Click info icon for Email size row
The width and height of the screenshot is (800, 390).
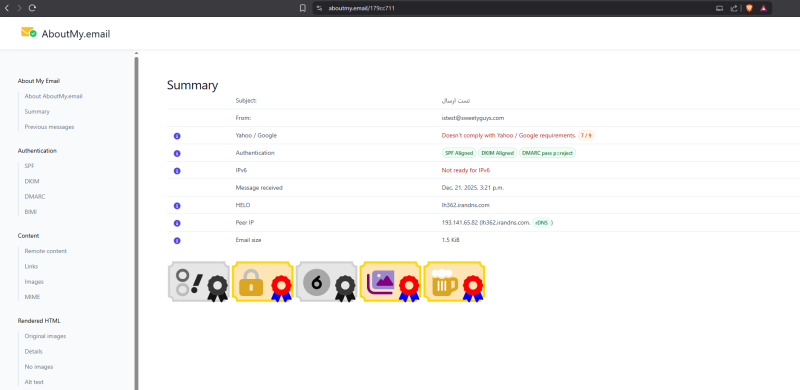(x=177, y=240)
